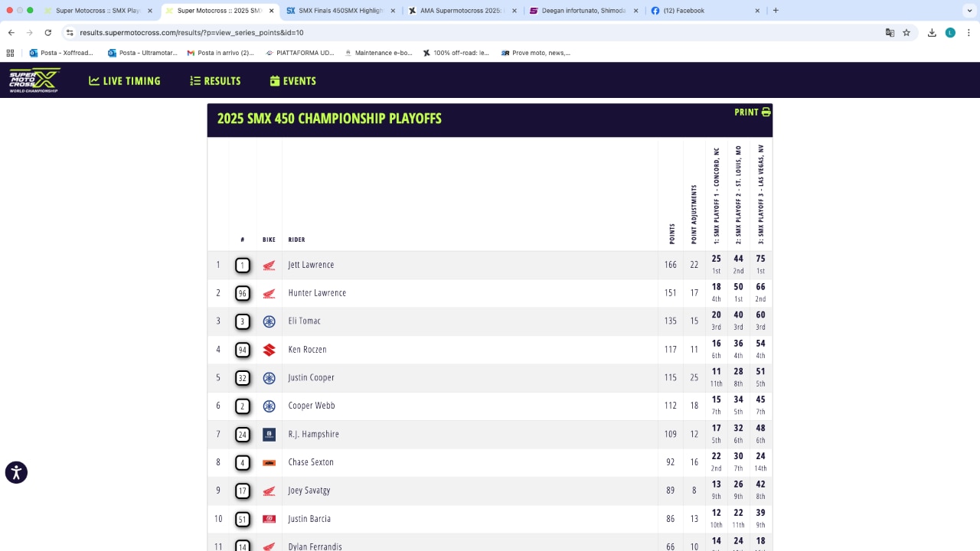Screen dimensions: 980x551
Task: Bookmark this page with the star icon
Action: (906, 33)
